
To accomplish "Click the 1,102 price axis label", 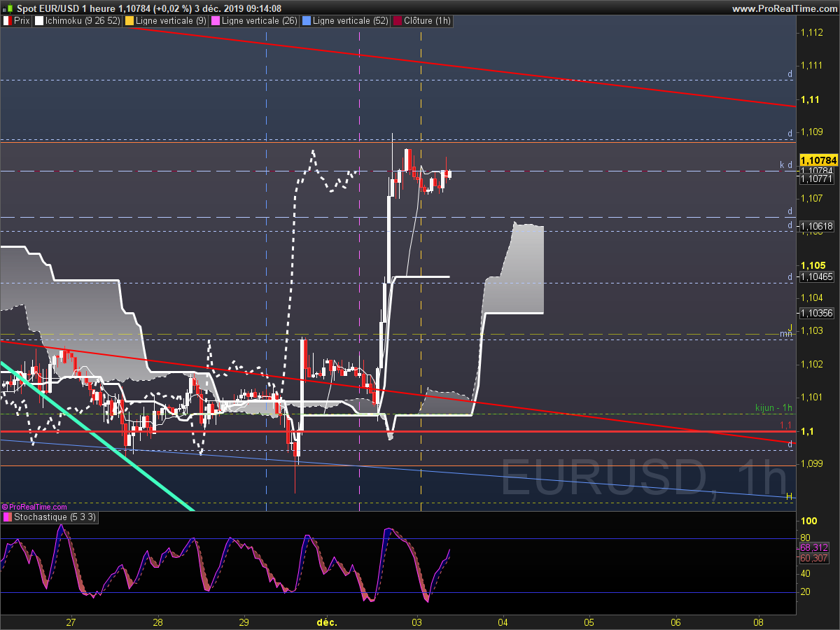I will [812, 364].
